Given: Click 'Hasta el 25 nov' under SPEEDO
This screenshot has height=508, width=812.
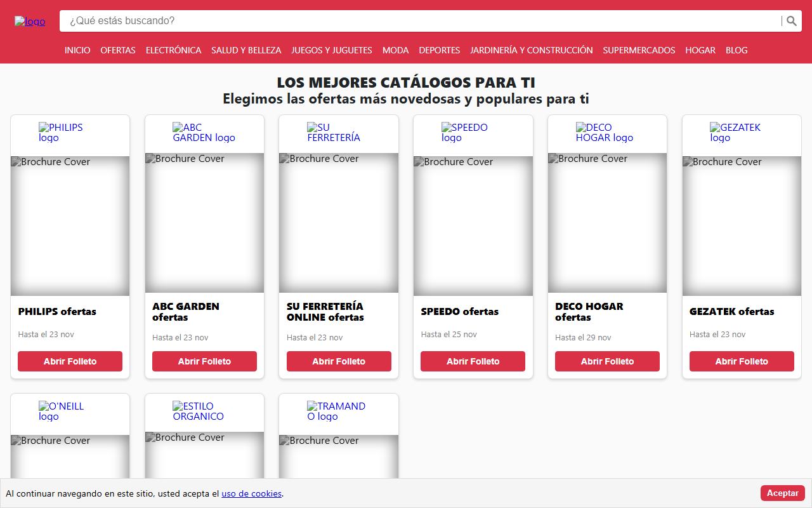Looking at the screenshot, I should (x=449, y=335).
